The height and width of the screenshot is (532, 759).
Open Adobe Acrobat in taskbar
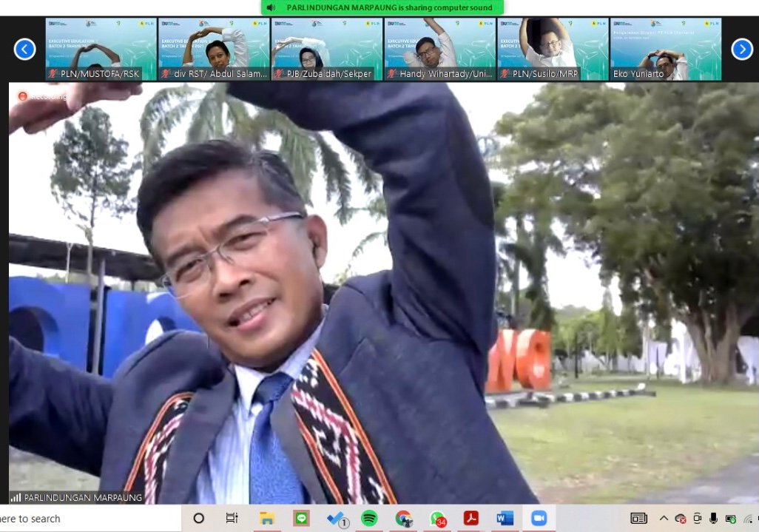pos(471,519)
